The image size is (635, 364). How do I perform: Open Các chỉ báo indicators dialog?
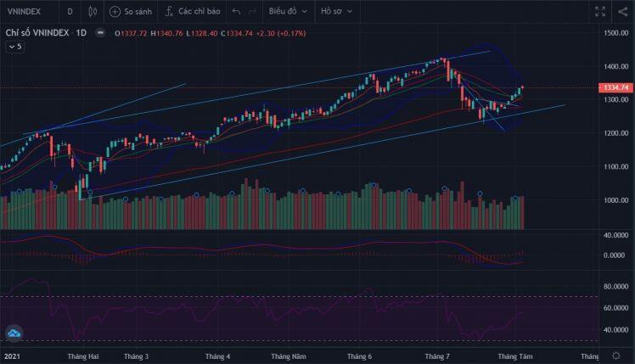pyautogui.click(x=193, y=12)
